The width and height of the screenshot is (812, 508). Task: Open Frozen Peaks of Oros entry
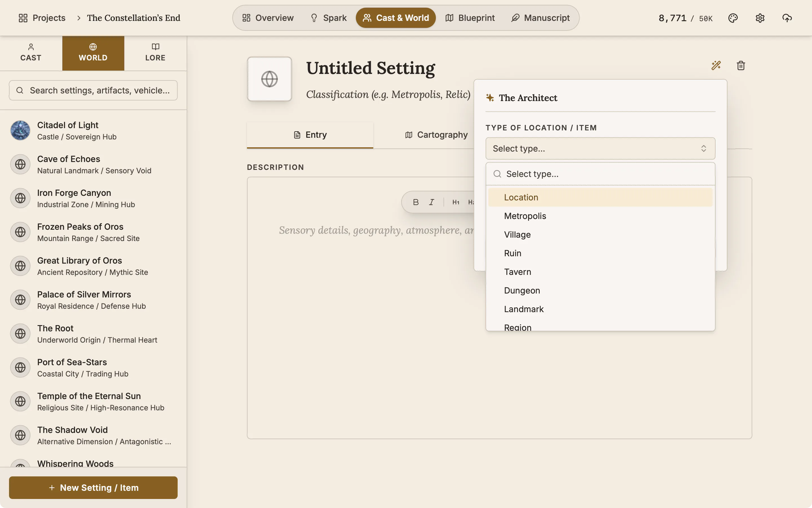[93, 232]
